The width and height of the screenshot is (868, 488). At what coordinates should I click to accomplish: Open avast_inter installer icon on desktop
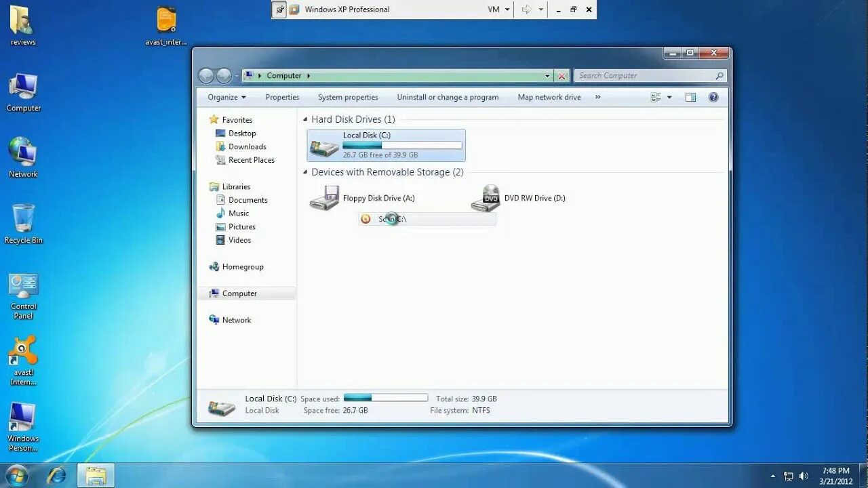[166, 26]
